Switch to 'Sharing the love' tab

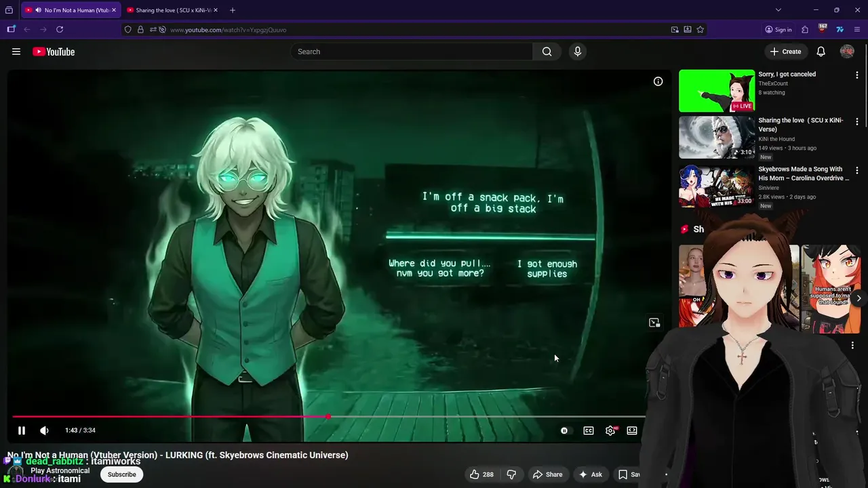pyautogui.click(x=173, y=10)
